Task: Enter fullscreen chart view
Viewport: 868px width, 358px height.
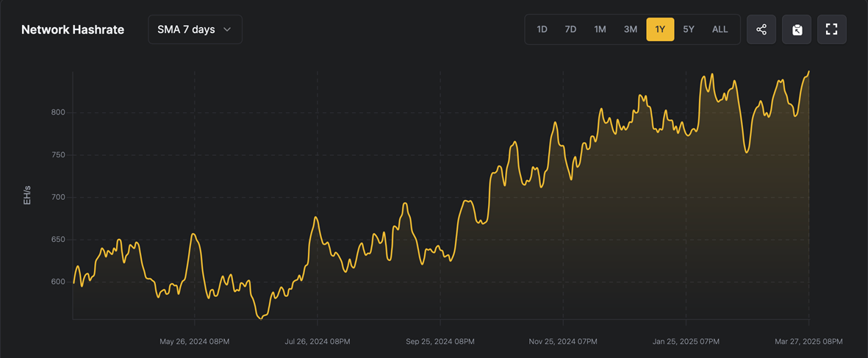Action: pos(832,29)
